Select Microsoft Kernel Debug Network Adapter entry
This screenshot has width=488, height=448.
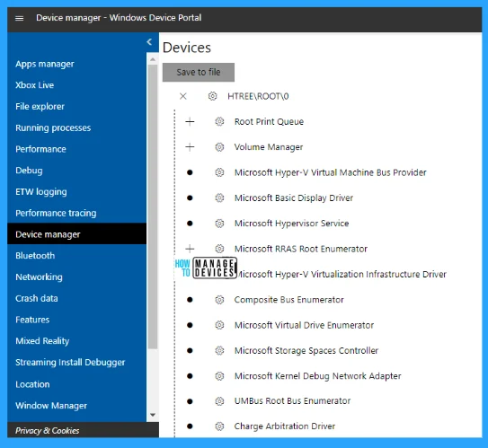coord(318,376)
